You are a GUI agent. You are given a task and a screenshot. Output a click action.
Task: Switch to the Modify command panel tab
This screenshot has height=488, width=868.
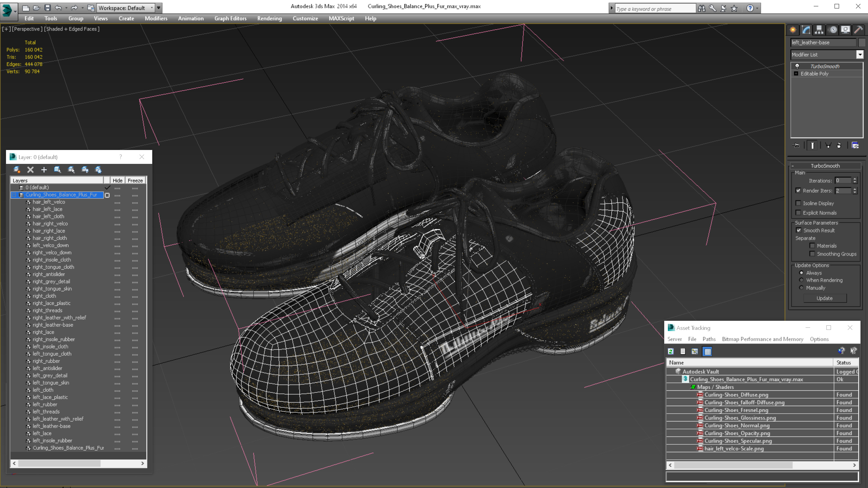click(806, 30)
